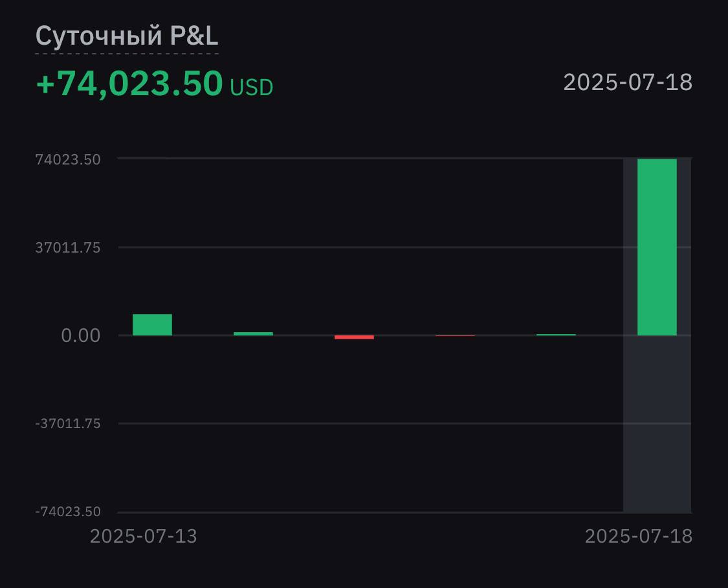Viewport: 728px width, 588px height.
Task: Click the 2025-07-18 x-axis date label
Action: (x=639, y=536)
